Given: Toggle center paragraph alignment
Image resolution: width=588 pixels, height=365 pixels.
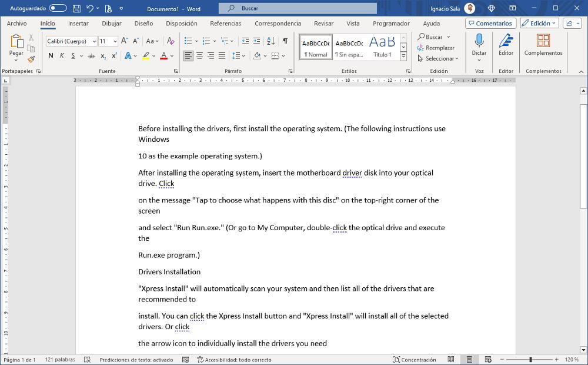Looking at the screenshot, I should tap(199, 55).
